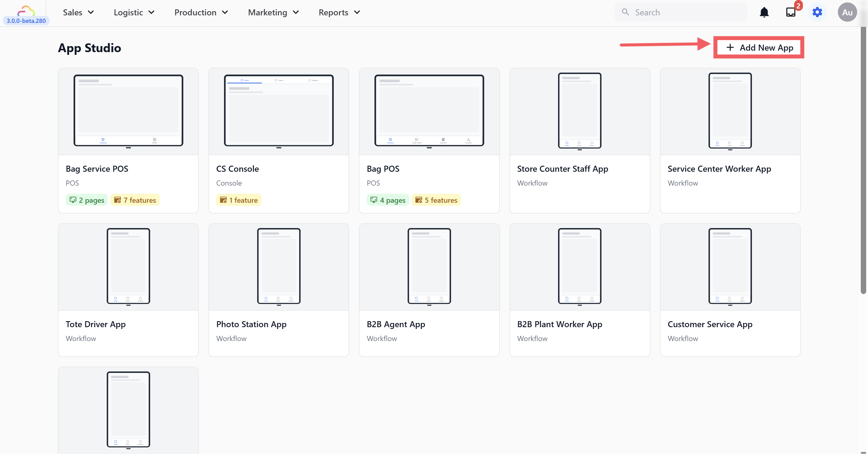Click the 5 features badge on Bag POS
The image size is (868, 454).
[436, 200]
